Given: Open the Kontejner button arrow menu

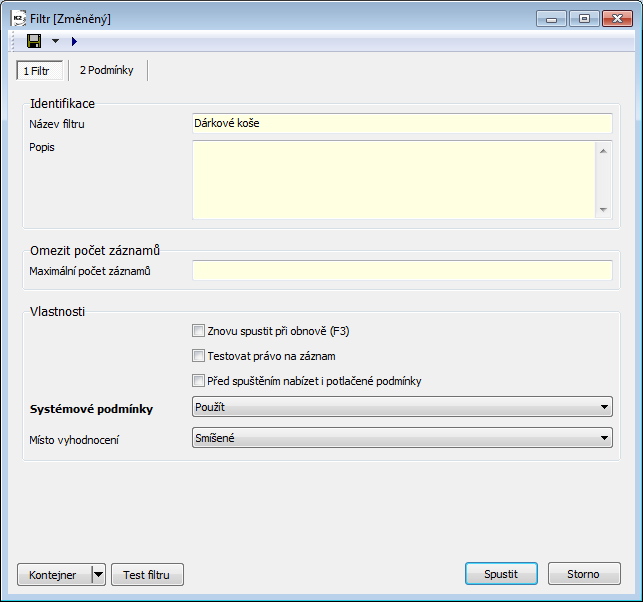Looking at the screenshot, I should tap(98, 574).
